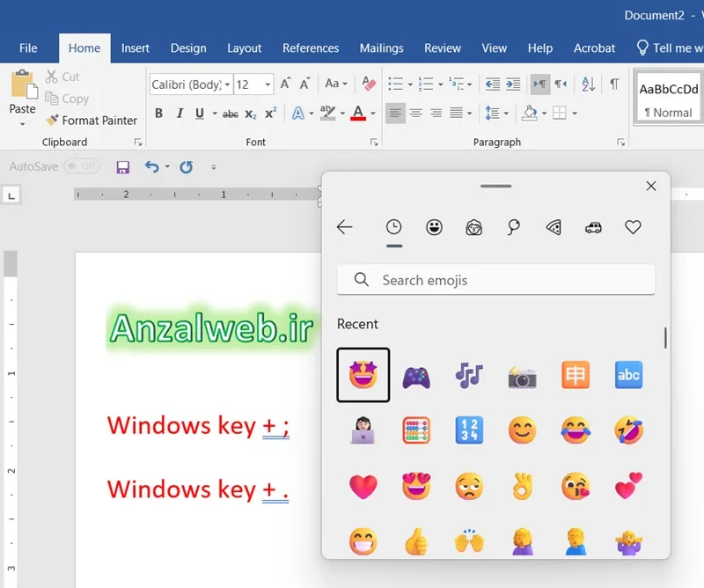Switch to the References tab
The height and width of the screenshot is (588, 704).
tap(311, 48)
